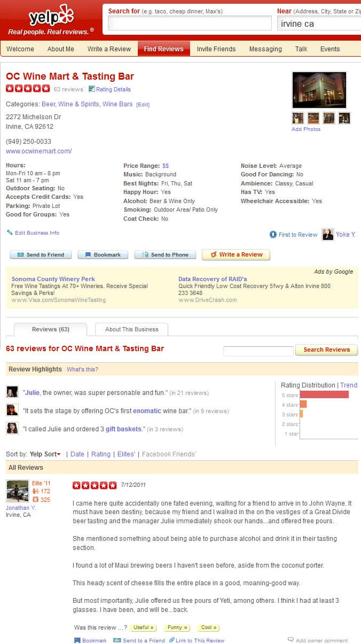Click the five-star business rating
This screenshot has width=361, height=644.
(x=28, y=89)
